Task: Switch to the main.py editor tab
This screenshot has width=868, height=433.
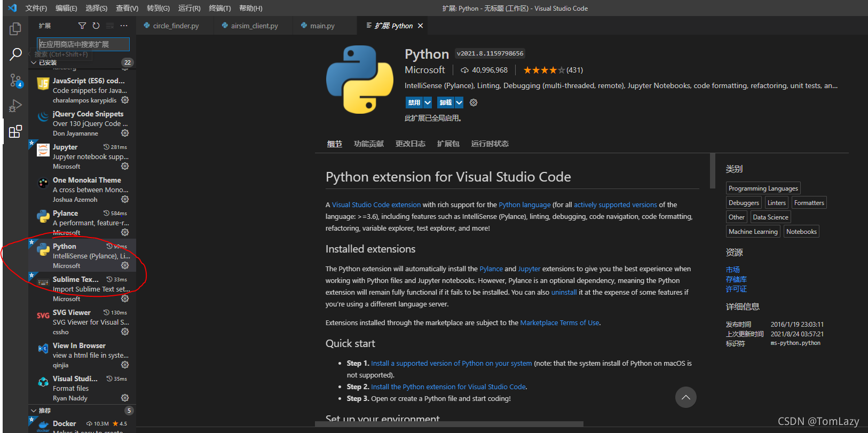Action: (x=322, y=26)
